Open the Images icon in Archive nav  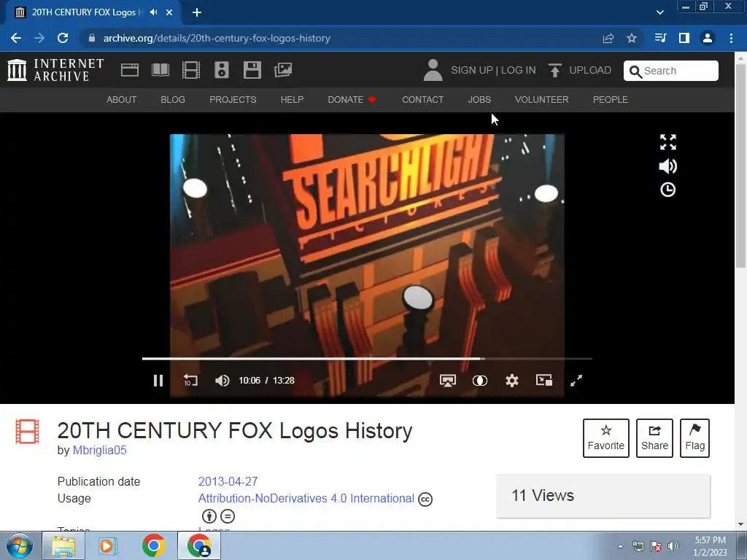click(283, 70)
